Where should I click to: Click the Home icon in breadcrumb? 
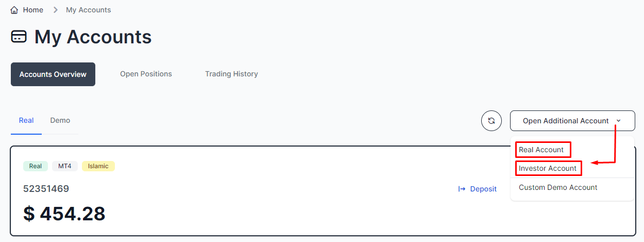[14, 10]
